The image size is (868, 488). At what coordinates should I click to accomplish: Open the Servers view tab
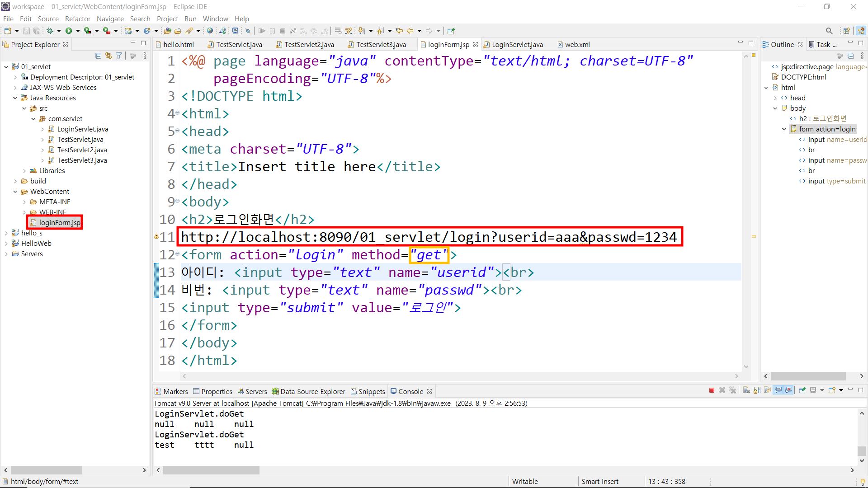[x=256, y=391]
